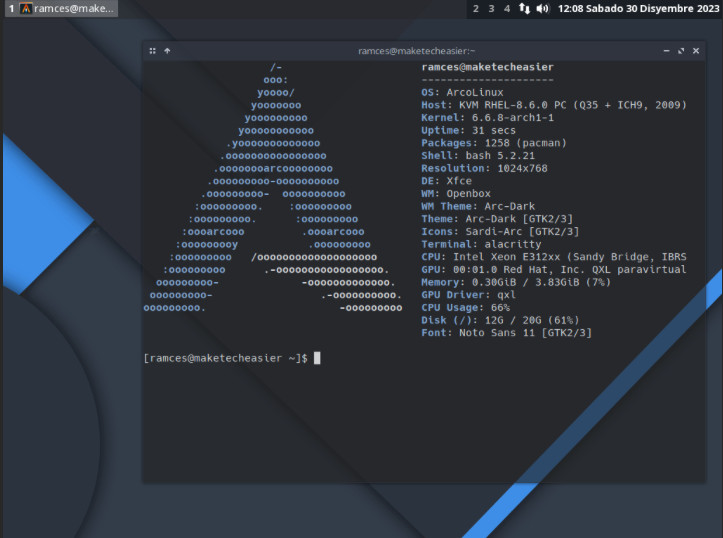Screen dimensions: 723x538
Task: Click the 'CPU Usage: 66%' line
Action: pyautogui.click(x=466, y=307)
